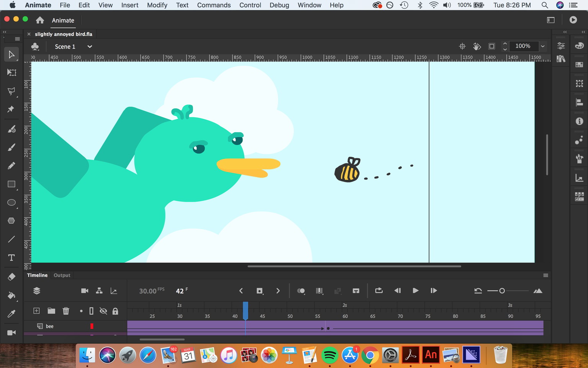The width and height of the screenshot is (588, 368).
Task: Open workspace switcher icon
Action: point(551,20)
